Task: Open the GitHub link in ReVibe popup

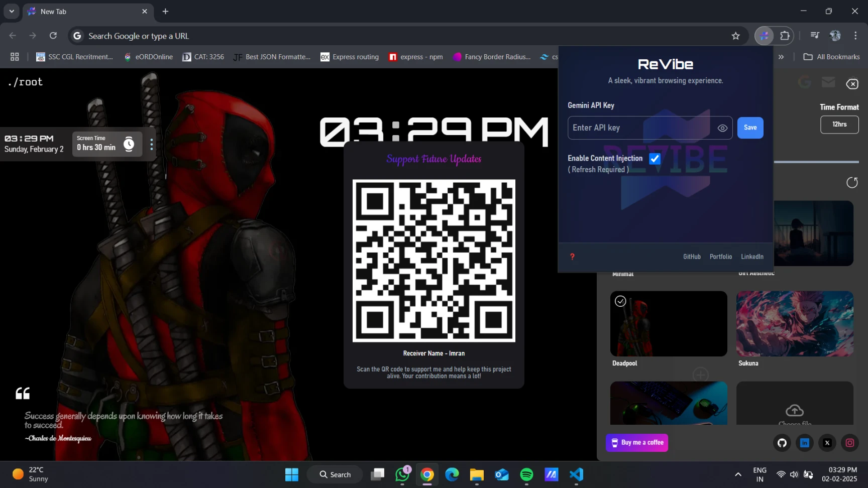Action: click(692, 257)
